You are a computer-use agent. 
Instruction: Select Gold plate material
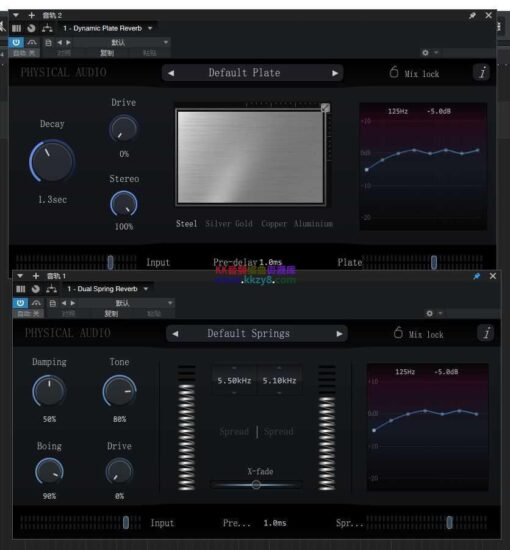click(244, 224)
